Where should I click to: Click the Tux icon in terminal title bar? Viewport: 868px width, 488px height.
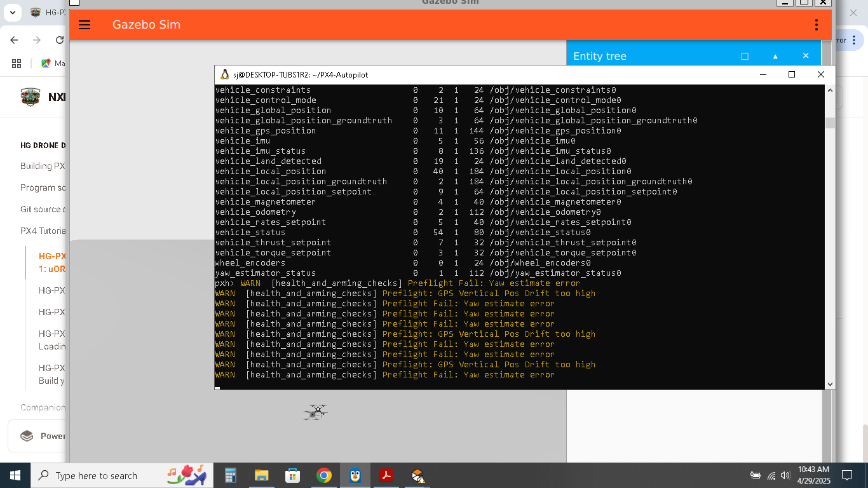click(x=224, y=74)
